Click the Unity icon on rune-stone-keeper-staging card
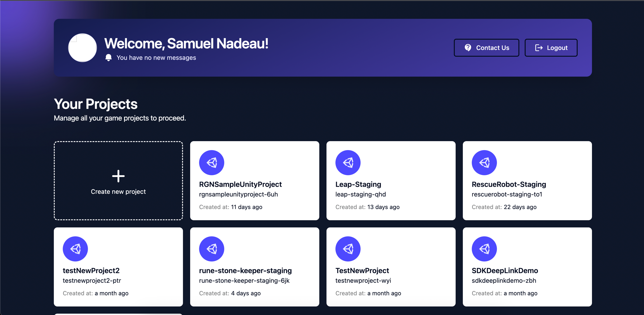The image size is (644, 315). (212, 249)
